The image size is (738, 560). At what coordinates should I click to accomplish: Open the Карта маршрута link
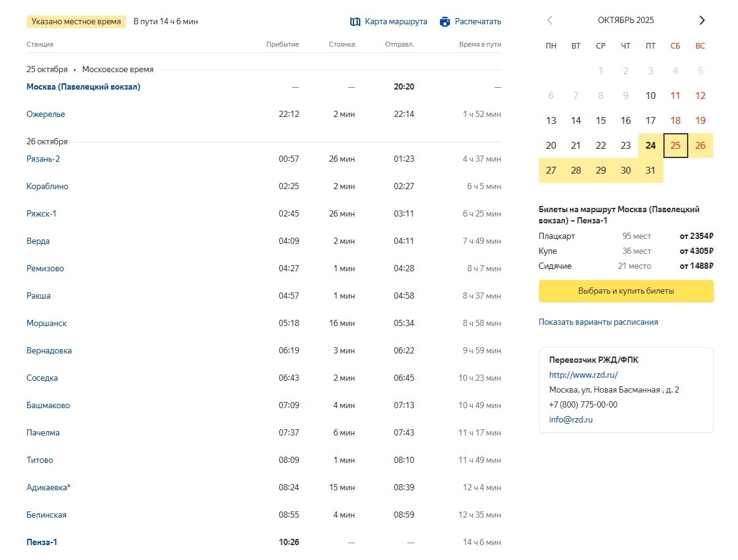pos(396,22)
